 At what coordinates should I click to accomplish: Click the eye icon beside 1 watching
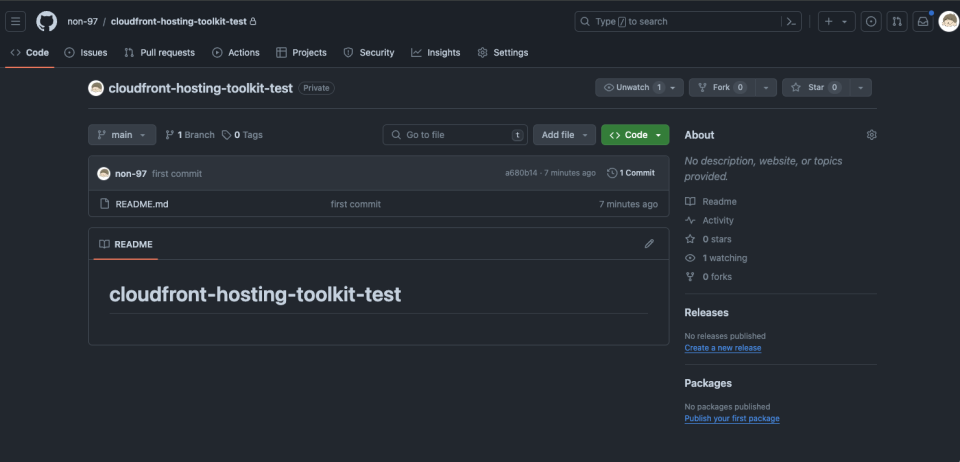tap(690, 258)
